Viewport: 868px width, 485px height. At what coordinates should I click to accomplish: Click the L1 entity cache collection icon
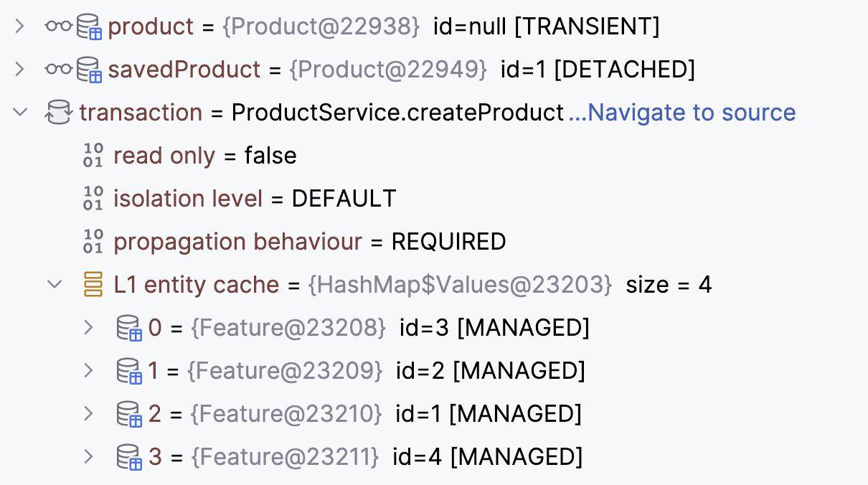pos(93,285)
